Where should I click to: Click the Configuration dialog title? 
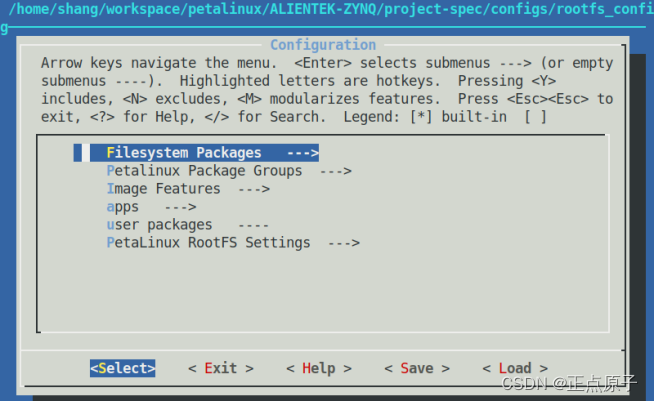[323, 45]
